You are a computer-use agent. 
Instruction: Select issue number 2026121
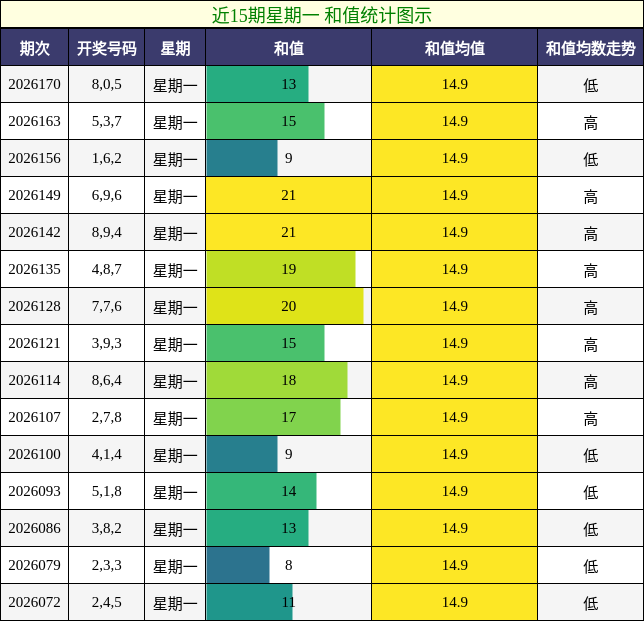(34, 343)
